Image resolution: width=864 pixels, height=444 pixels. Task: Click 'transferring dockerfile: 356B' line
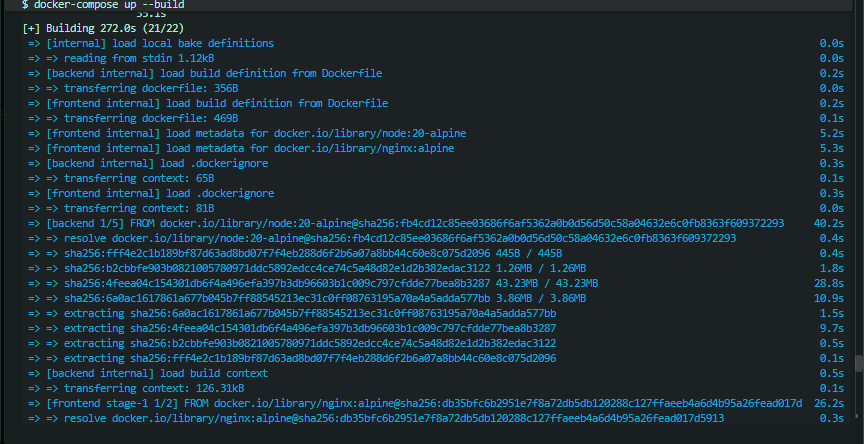tap(133, 88)
